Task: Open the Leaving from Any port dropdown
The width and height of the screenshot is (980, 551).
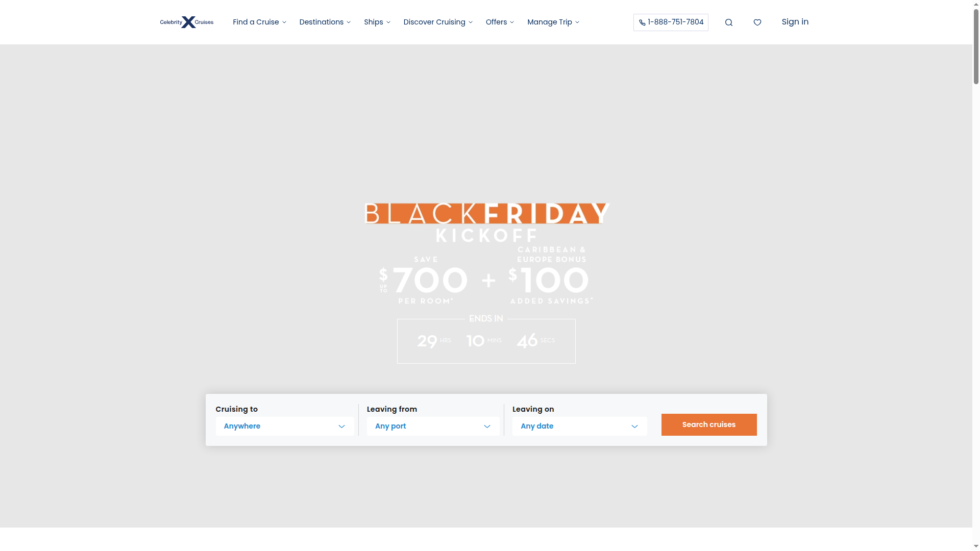Action: (432, 426)
